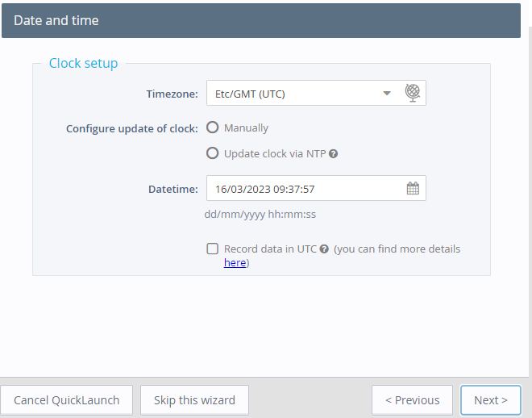
Task: Select the Update clock via NTP radio button
Action: pyautogui.click(x=213, y=153)
